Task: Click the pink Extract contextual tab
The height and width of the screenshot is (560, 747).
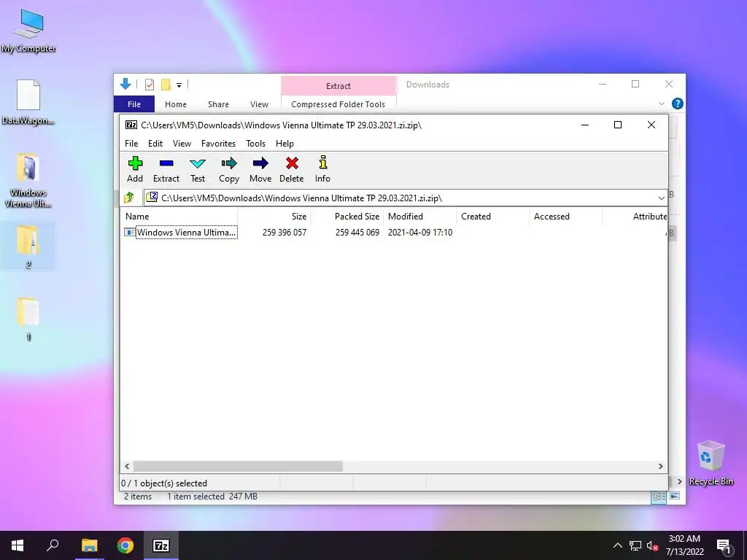Action: [338, 86]
